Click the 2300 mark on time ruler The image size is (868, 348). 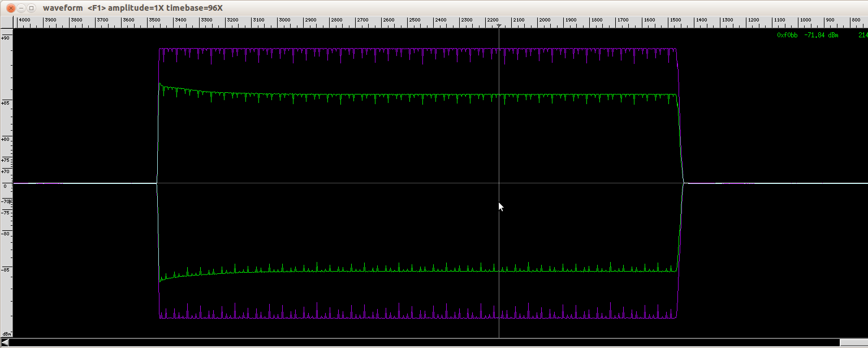click(467, 20)
